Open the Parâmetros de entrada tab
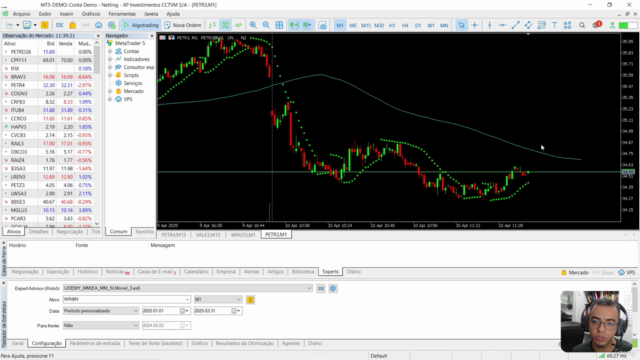The height and width of the screenshot is (360, 640). tap(95, 343)
